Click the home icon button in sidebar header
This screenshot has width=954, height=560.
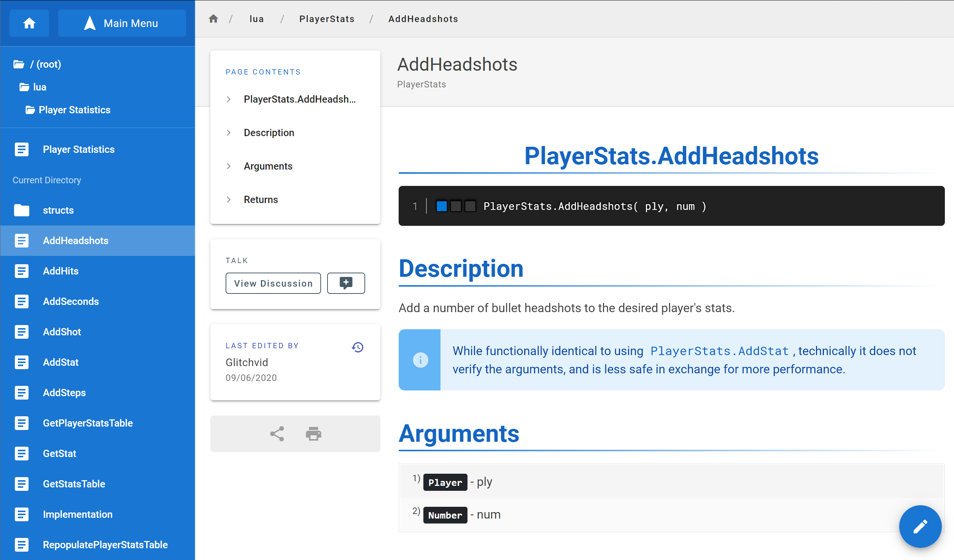point(29,23)
